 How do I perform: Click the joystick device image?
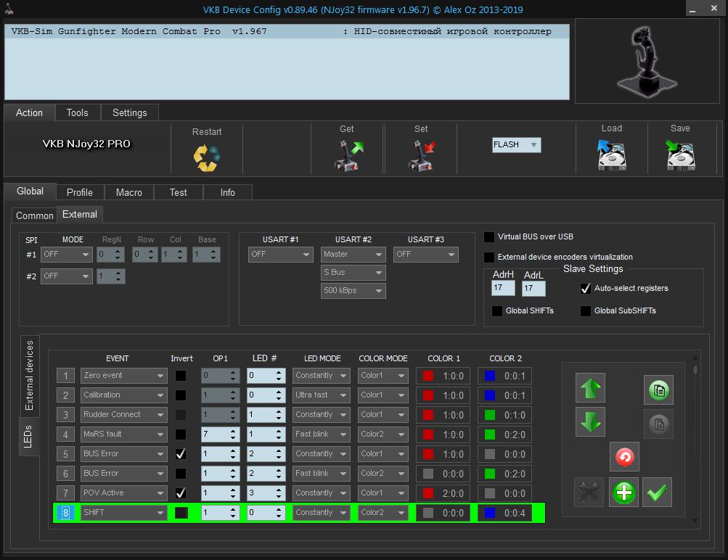pyautogui.click(x=647, y=61)
